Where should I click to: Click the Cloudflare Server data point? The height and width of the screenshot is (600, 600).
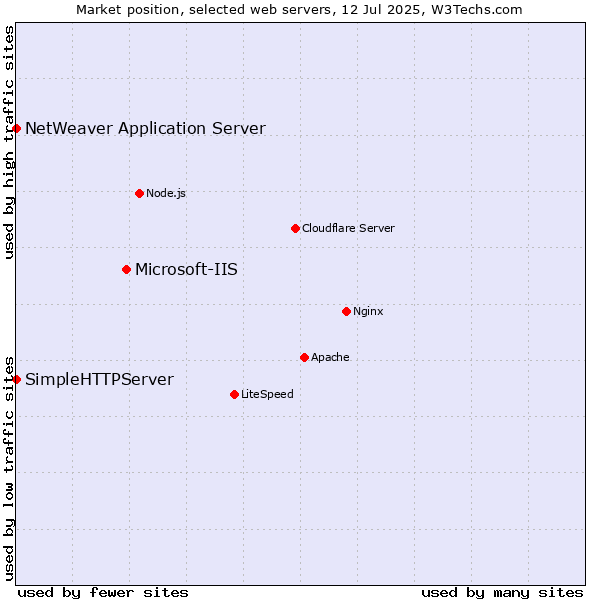[295, 228]
